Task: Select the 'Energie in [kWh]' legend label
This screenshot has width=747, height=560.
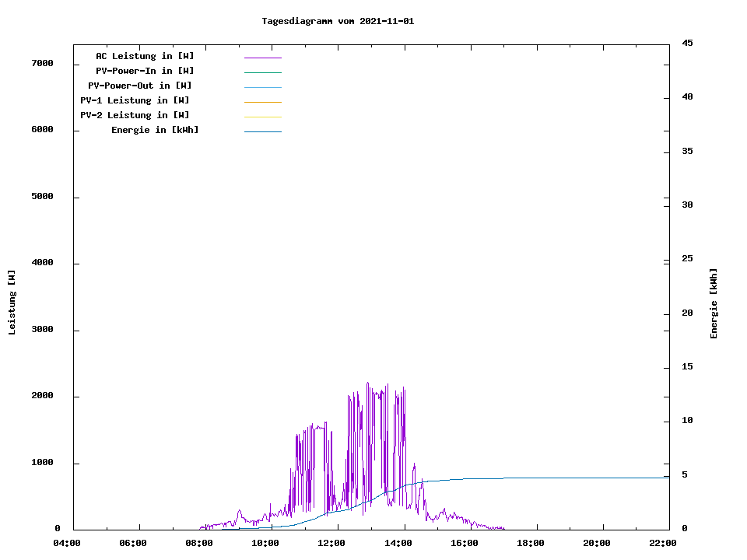Action: click(x=155, y=130)
